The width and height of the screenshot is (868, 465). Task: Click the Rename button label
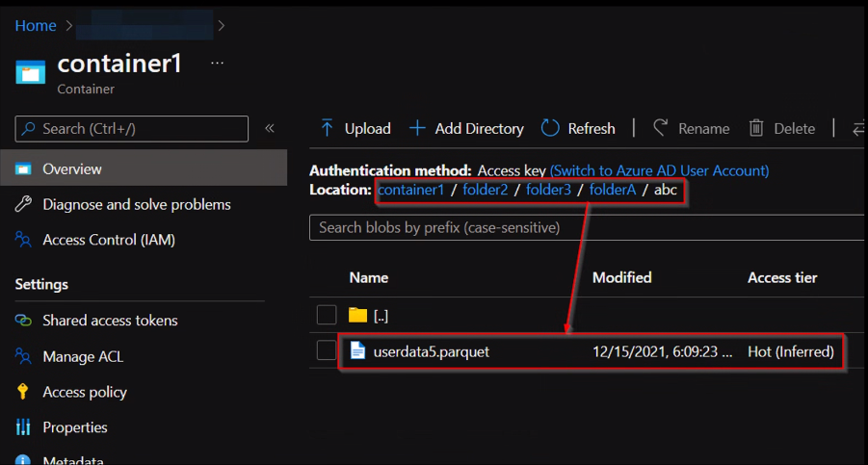[703, 129]
